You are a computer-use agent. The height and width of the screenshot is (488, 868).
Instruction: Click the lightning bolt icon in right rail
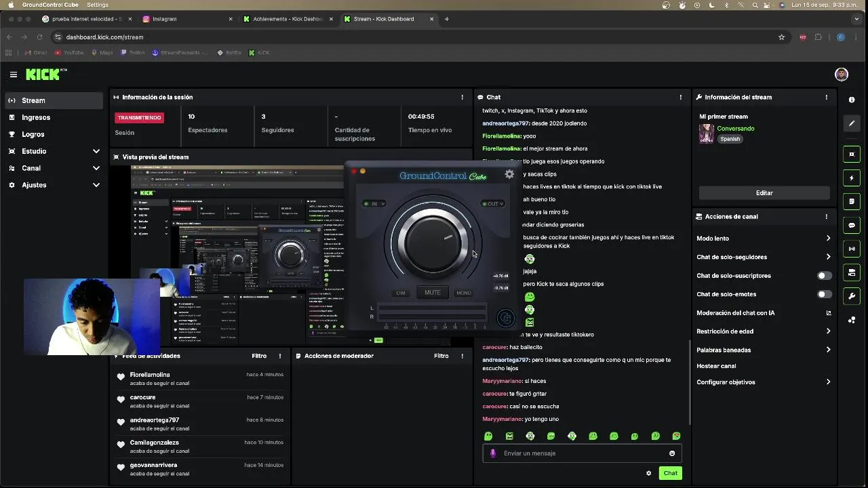[x=852, y=178]
